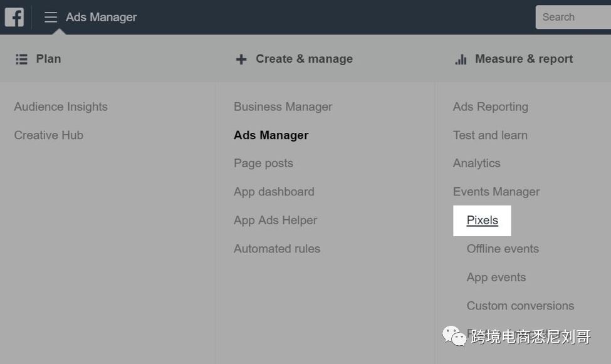Click the Plan list icon
The image size is (611, 364).
[x=21, y=59]
